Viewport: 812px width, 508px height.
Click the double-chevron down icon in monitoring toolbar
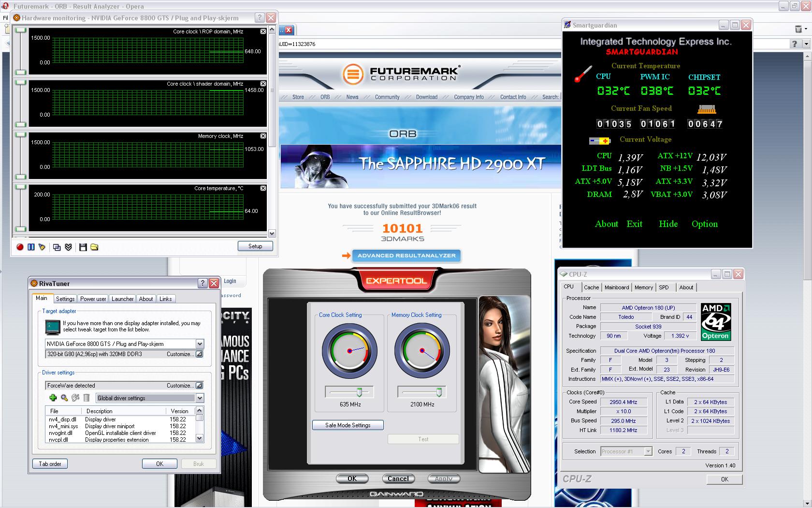[68, 247]
